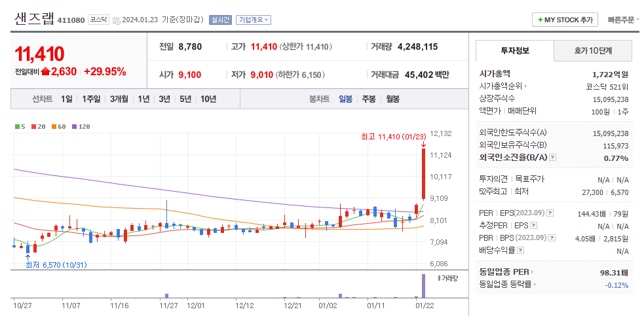Open the 시가총액순위 link
644x316 pixels.
[x=502, y=86]
